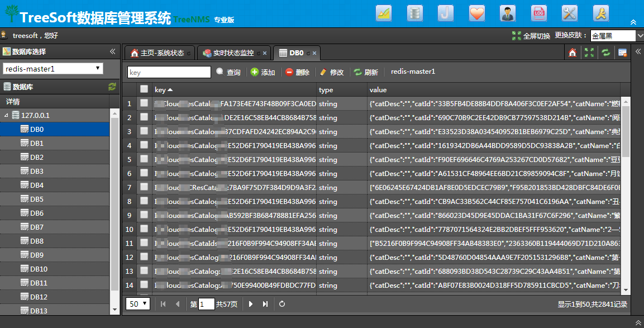Check the checkbox for row 9
Screen dimensions: 644x328
[144, 215]
